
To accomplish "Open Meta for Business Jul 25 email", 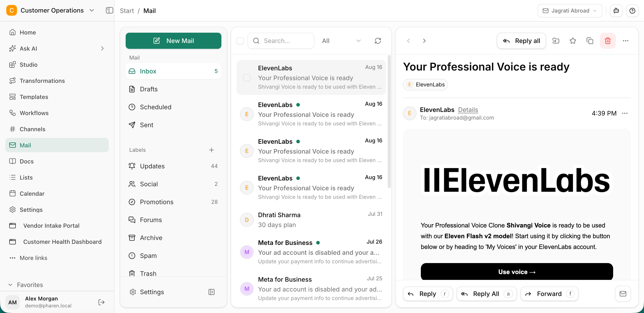I will (x=311, y=288).
